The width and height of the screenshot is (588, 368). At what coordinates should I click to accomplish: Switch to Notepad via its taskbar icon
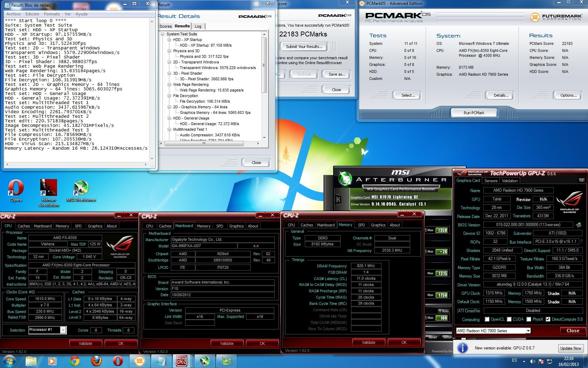pos(161,361)
